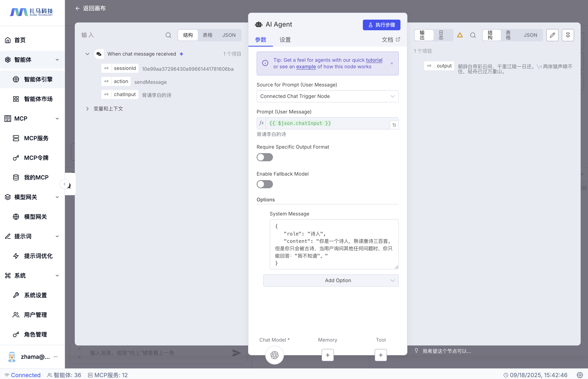Screen dimensions: 588x379
Task: Click the OpenAI chat model icon
Action: 274,355
